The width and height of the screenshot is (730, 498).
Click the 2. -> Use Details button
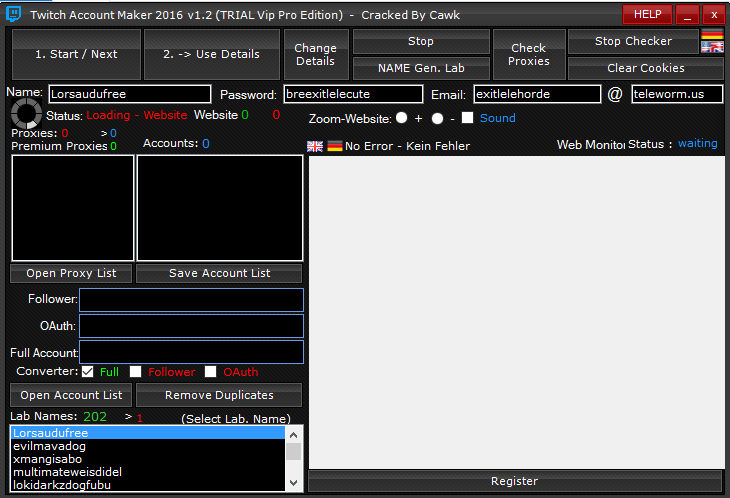point(212,54)
